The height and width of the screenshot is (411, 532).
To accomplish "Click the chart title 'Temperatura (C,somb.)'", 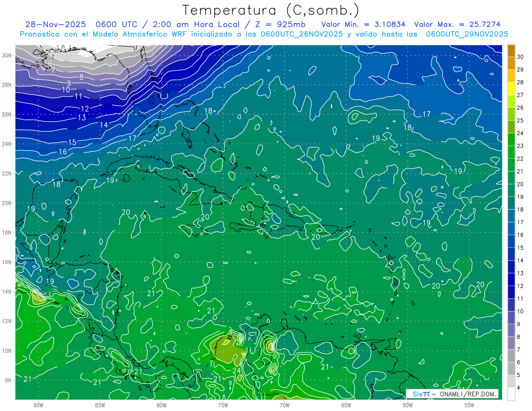I will (271, 10).
